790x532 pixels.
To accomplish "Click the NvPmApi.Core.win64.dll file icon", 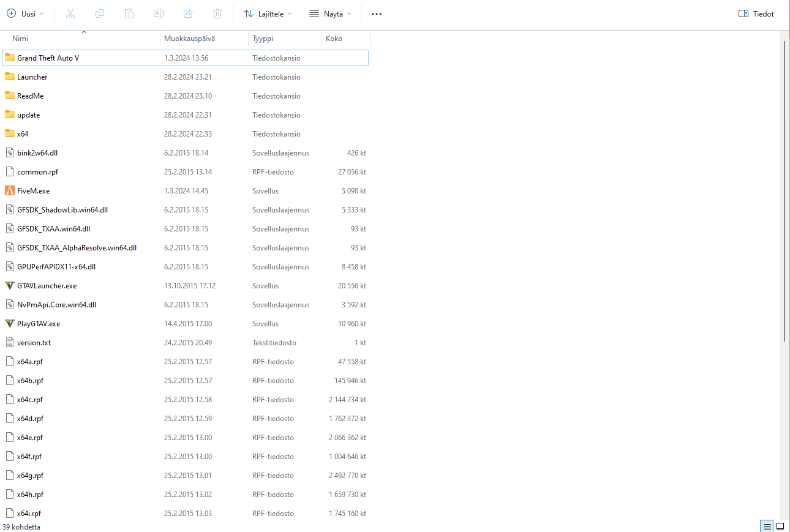I will tap(9, 304).
